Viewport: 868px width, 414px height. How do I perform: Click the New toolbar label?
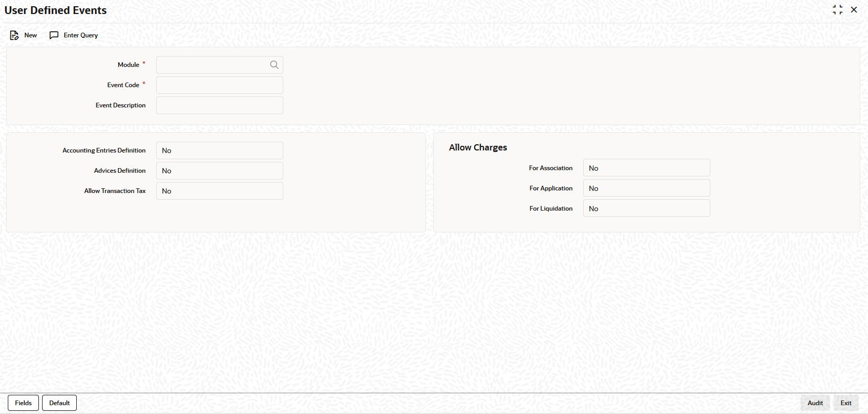point(31,35)
